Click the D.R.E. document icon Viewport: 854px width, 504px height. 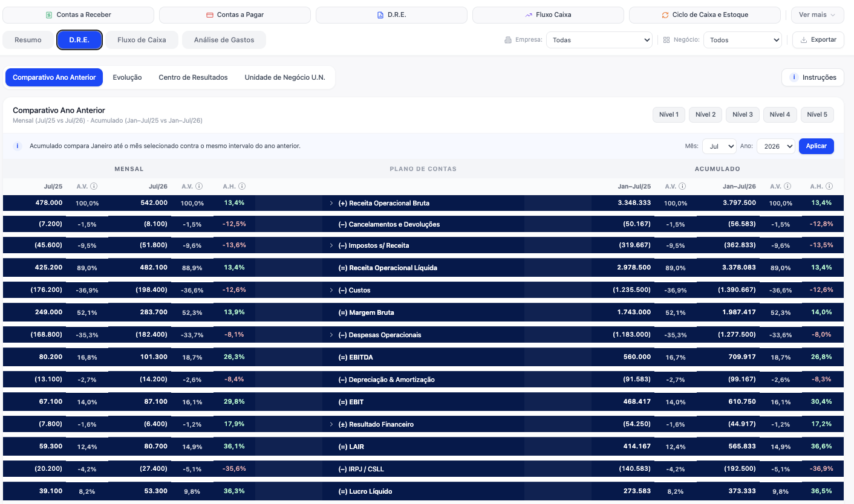380,15
